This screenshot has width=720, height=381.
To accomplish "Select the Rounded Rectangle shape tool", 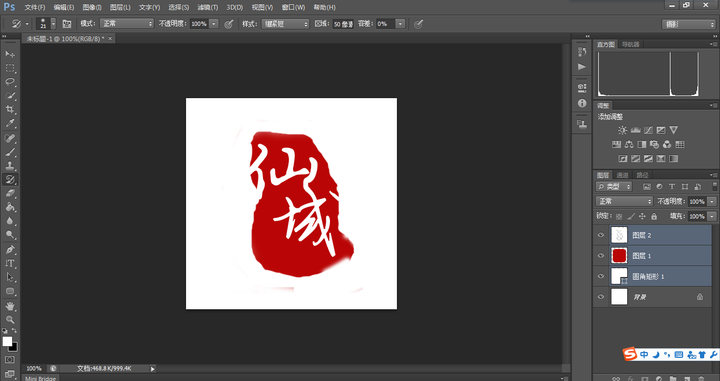I will point(10,291).
